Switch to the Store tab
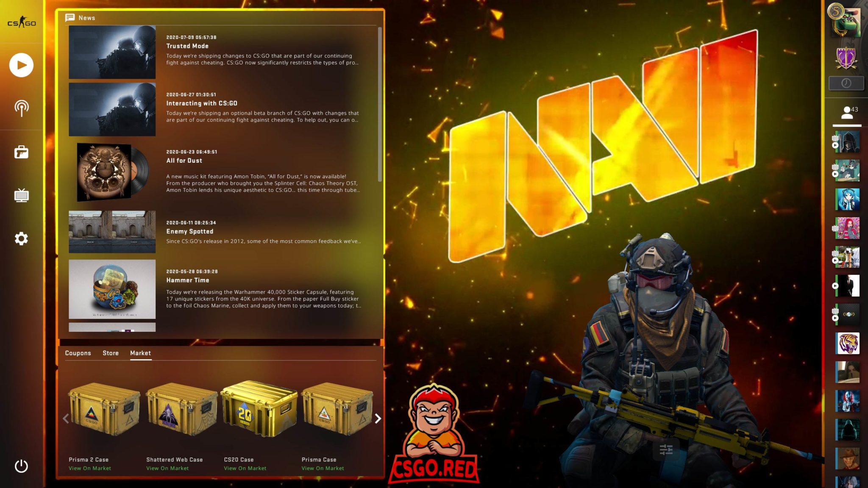This screenshot has width=868, height=488. click(x=110, y=353)
